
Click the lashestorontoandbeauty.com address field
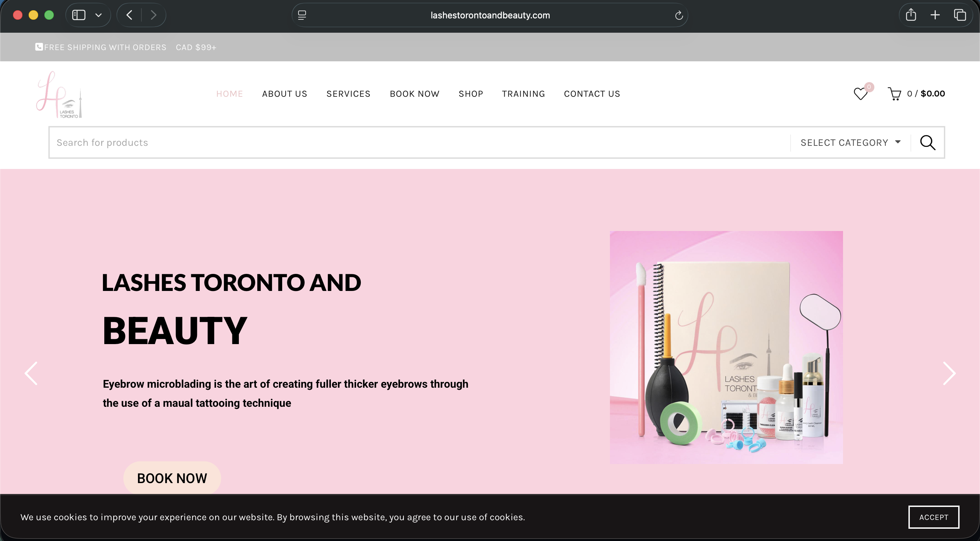point(490,15)
